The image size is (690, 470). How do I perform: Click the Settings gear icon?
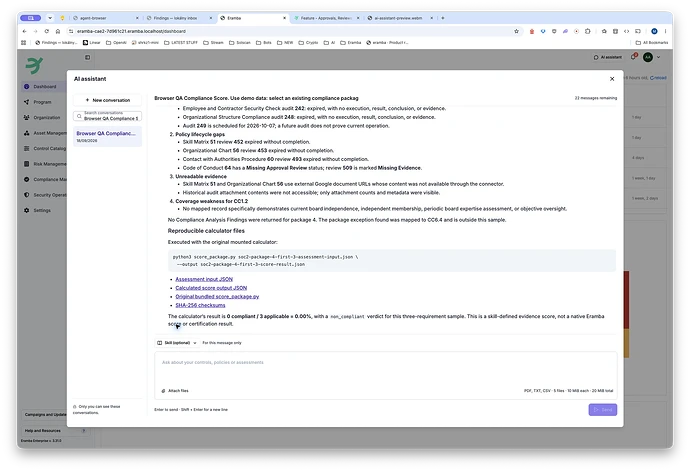[26, 210]
